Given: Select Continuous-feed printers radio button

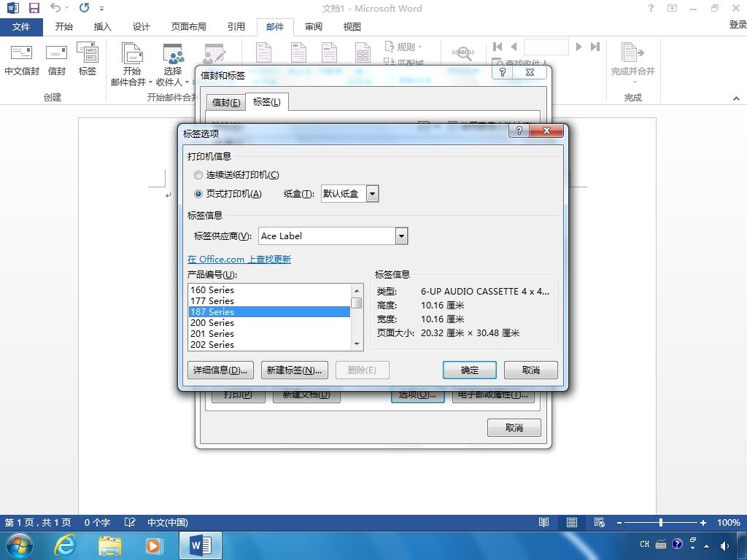Looking at the screenshot, I should (x=198, y=175).
